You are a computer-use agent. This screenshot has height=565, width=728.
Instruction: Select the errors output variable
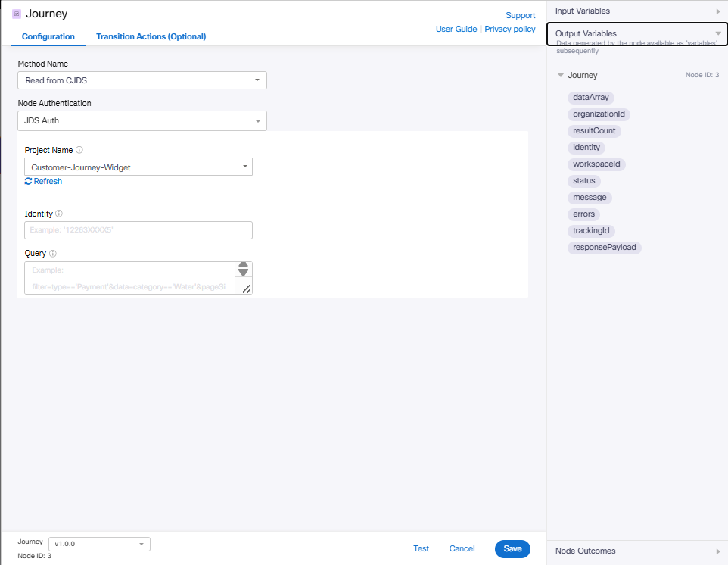[x=583, y=214]
